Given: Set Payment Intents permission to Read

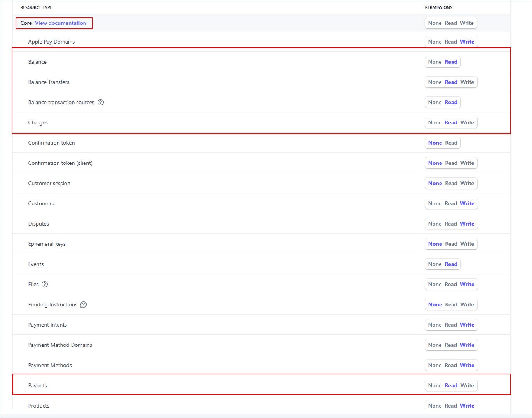Looking at the screenshot, I should point(450,325).
